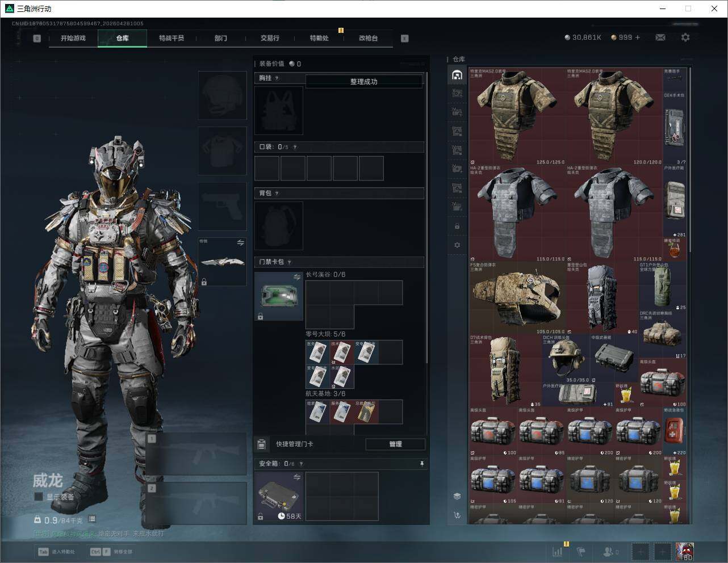Screen dimensions: 728x563
Task: Select the 重型登山包 backpack item
Action: click(603, 298)
